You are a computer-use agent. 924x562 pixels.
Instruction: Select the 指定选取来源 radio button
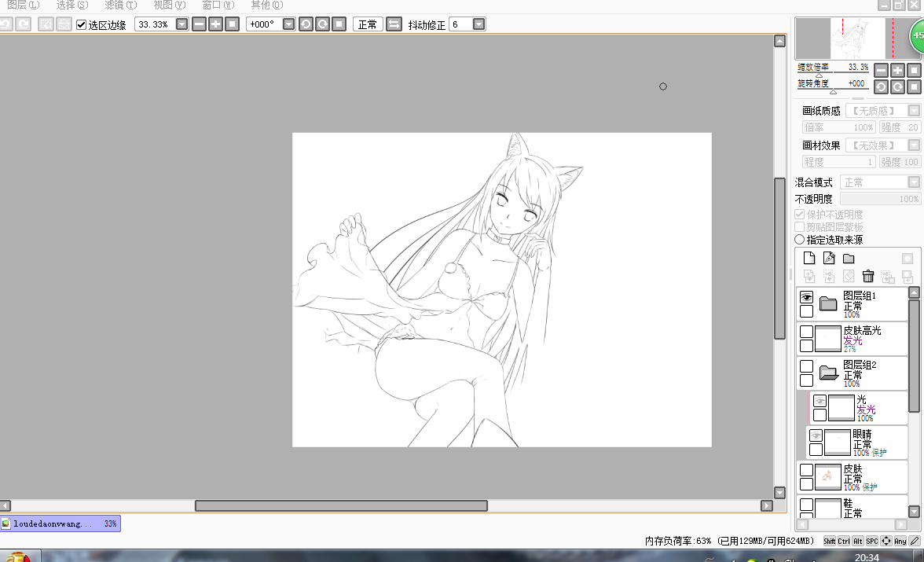800,240
